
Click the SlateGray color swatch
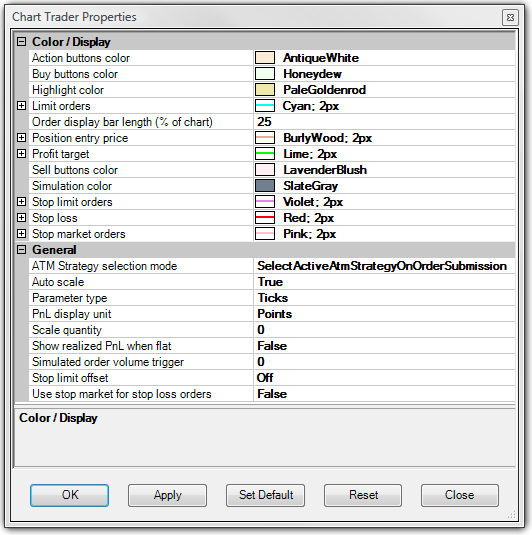pyautogui.click(x=265, y=186)
